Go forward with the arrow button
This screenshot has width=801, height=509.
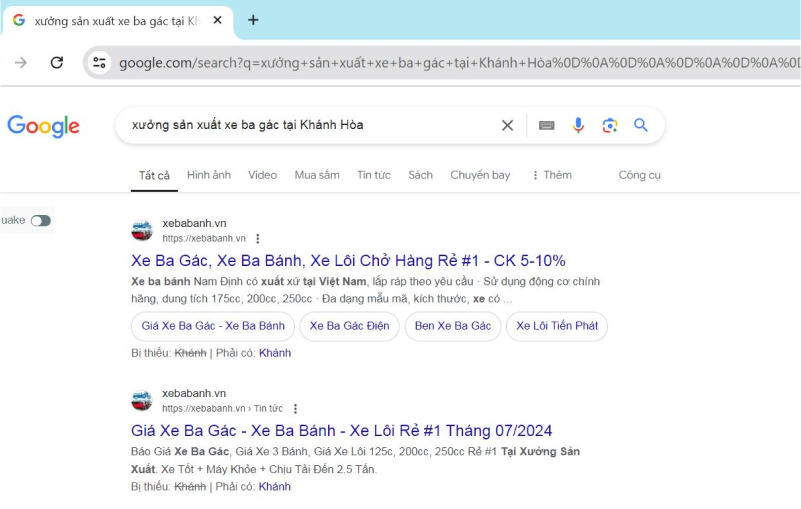pyautogui.click(x=21, y=63)
